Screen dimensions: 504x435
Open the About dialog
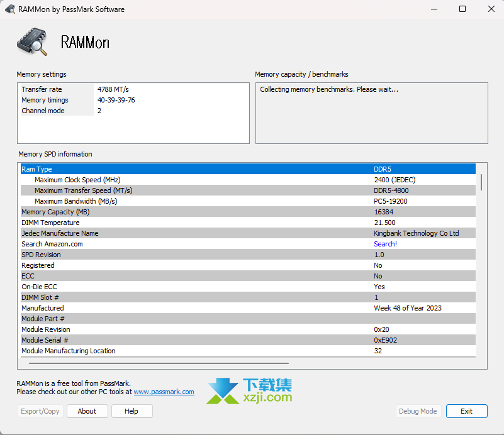[87, 411]
